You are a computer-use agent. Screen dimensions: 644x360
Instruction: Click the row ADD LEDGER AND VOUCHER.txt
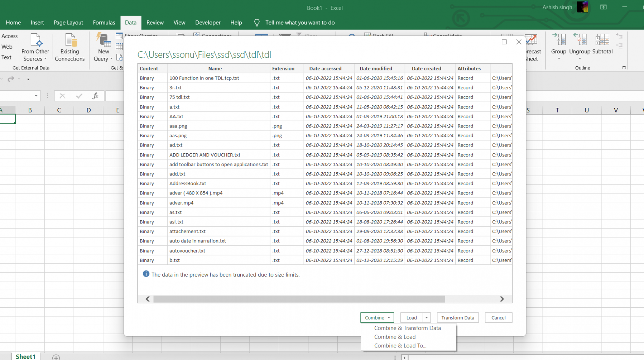pyautogui.click(x=325, y=155)
